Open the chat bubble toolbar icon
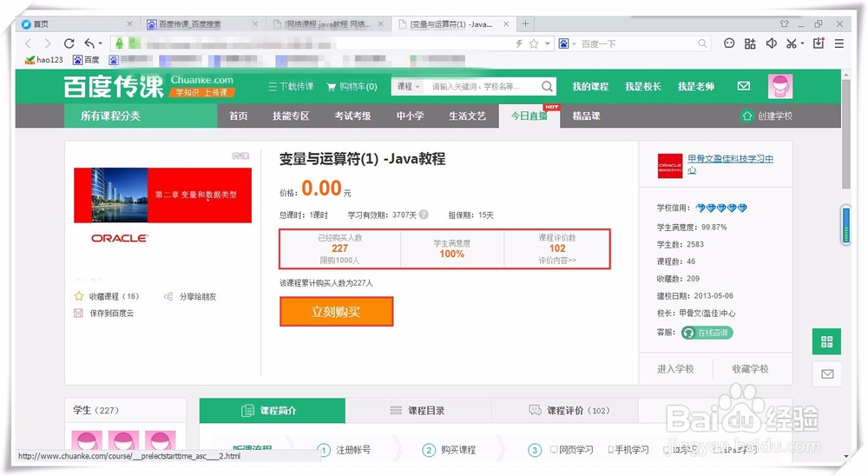This screenshot has height=476, width=868. click(x=729, y=43)
